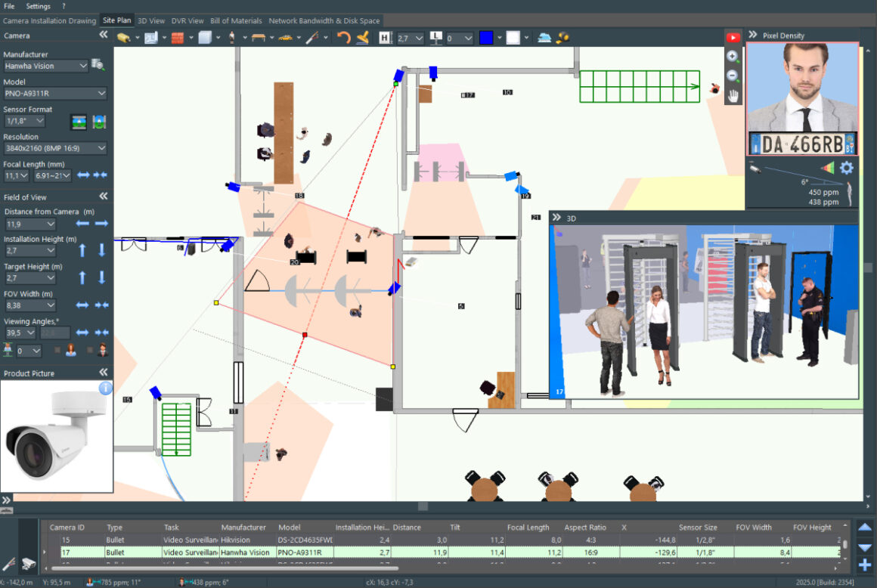Toggle the green person counter icon
The image size is (877, 588).
point(8,349)
